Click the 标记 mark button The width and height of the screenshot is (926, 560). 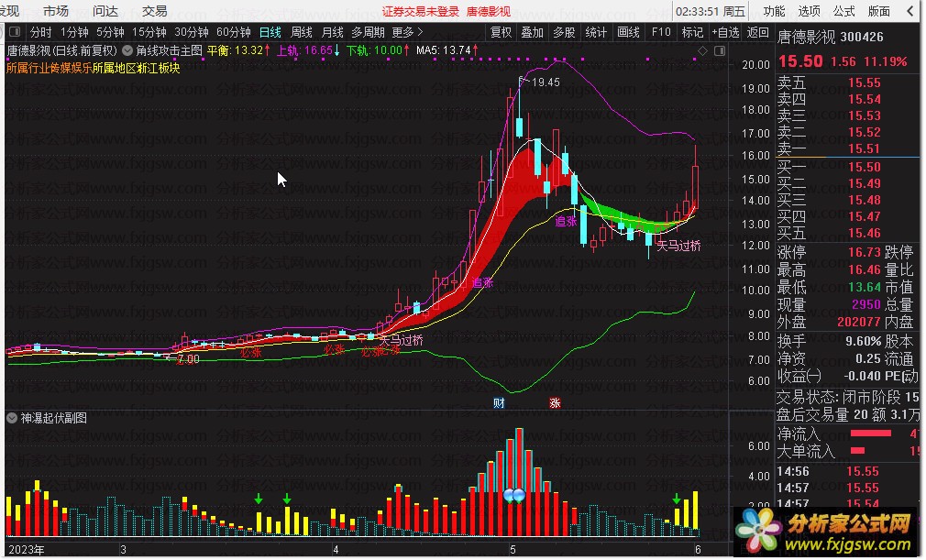tap(692, 32)
